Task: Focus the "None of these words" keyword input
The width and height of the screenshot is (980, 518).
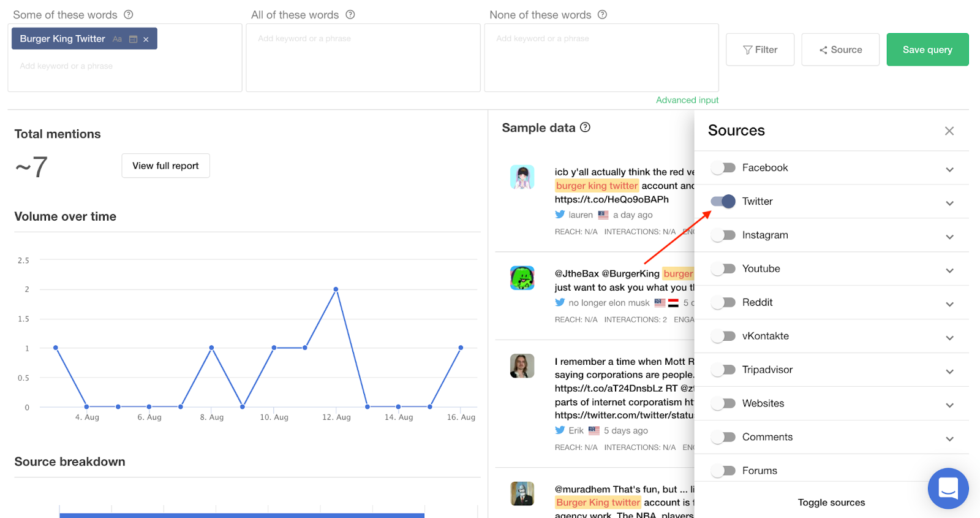Action: [601, 58]
